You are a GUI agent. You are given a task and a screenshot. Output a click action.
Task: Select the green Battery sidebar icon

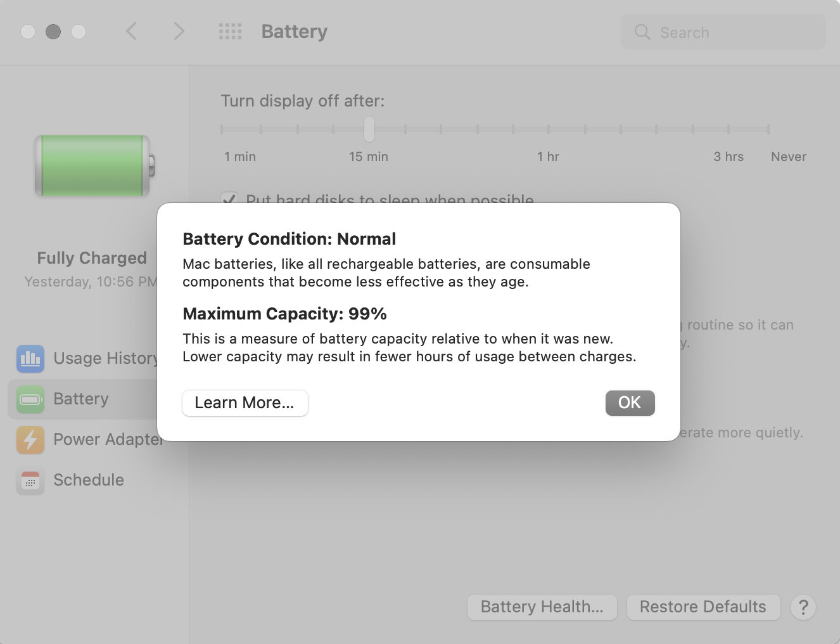pos(30,399)
